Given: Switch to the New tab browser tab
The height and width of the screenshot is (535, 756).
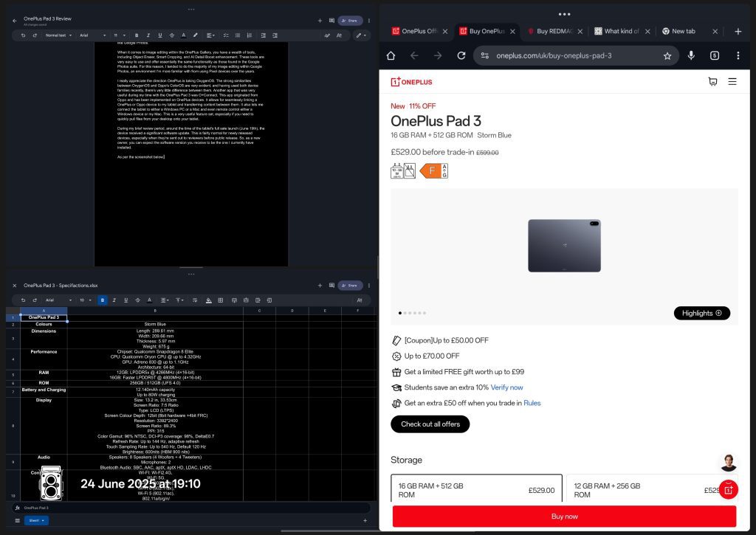Looking at the screenshot, I should (683, 31).
